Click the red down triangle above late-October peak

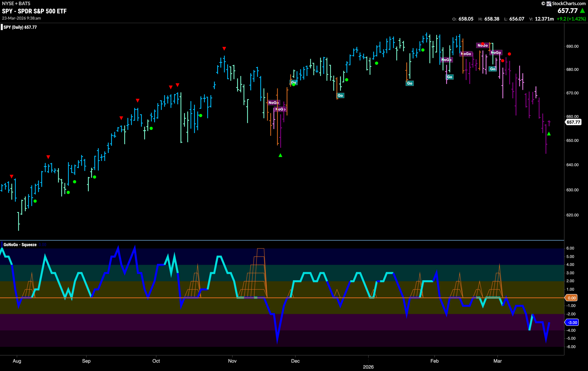(224, 49)
